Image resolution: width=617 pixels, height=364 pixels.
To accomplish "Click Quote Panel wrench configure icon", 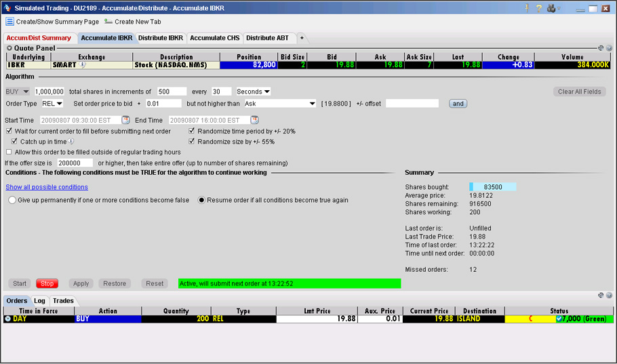I will (601, 48).
